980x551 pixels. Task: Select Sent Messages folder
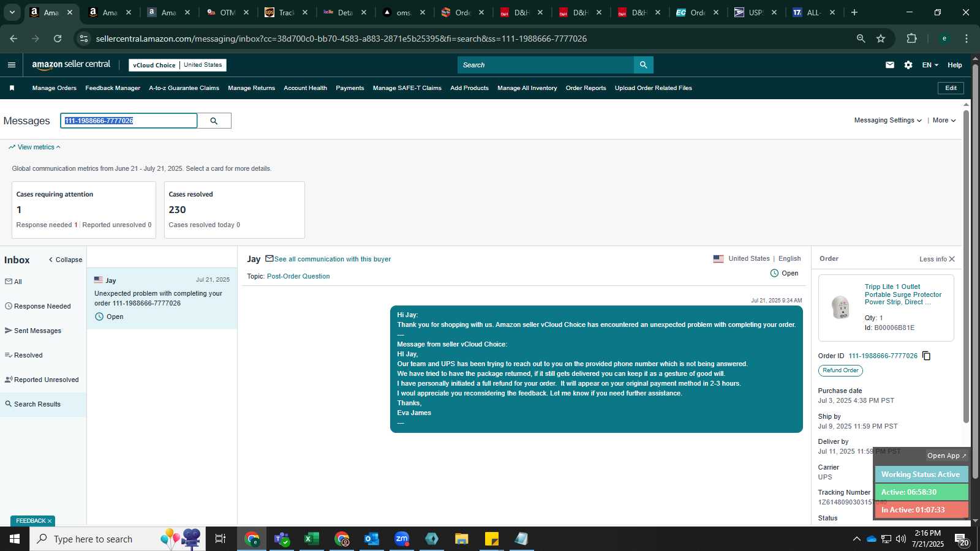pos(33,331)
